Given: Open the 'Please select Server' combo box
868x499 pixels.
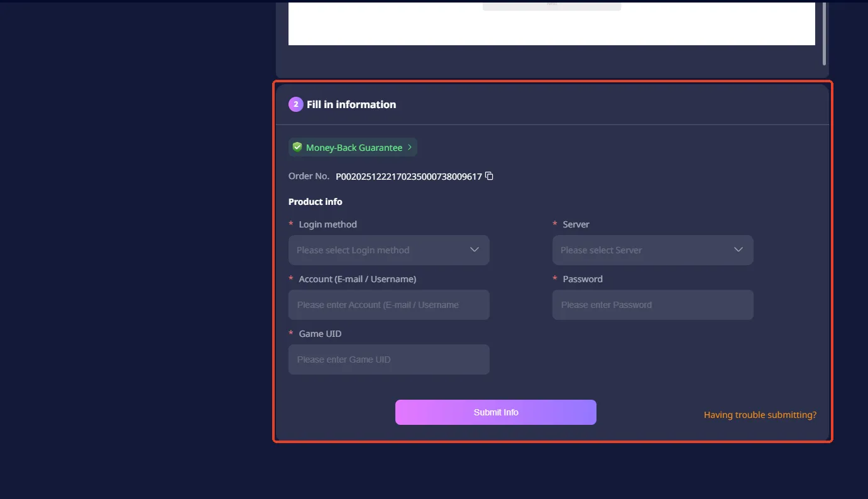Looking at the screenshot, I should [644, 250].
